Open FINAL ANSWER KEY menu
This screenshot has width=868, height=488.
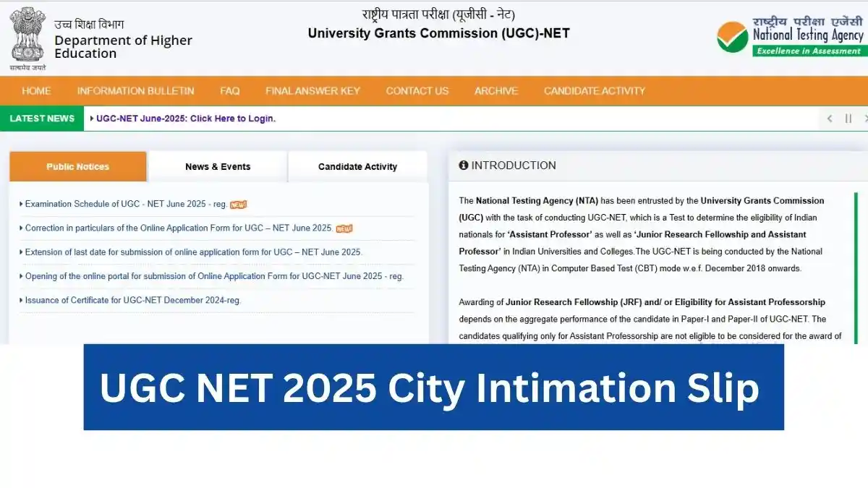[x=312, y=91]
